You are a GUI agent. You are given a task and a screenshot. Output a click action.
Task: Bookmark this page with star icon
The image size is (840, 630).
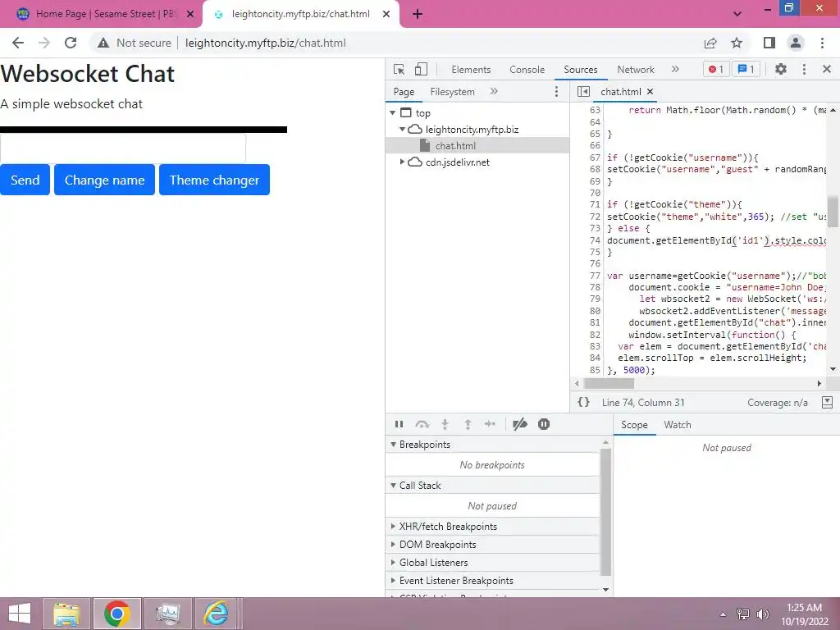pyautogui.click(x=737, y=43)
